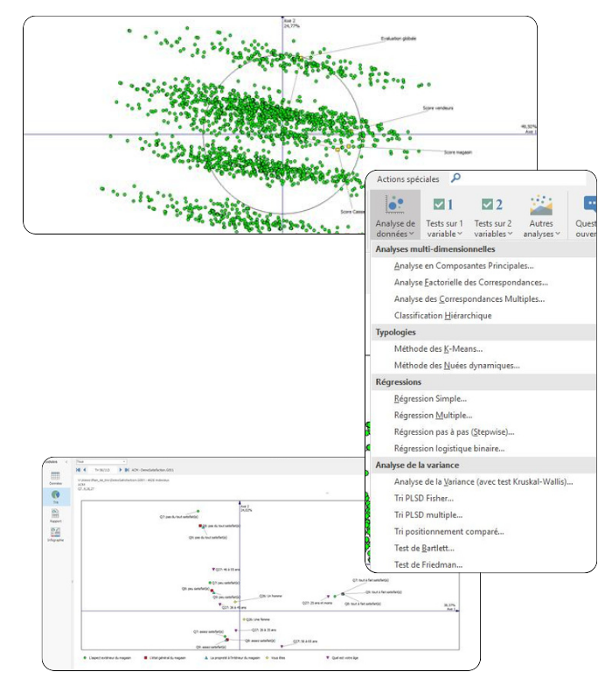Jump to first table with navigation arrow
612x700 pixels.
(x=79, y=470)
